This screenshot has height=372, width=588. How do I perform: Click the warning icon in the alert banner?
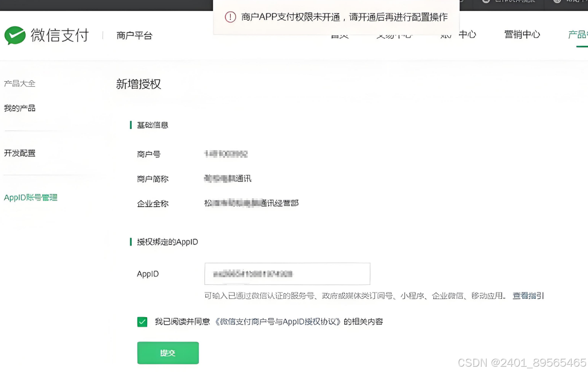(x=230, y=17)
